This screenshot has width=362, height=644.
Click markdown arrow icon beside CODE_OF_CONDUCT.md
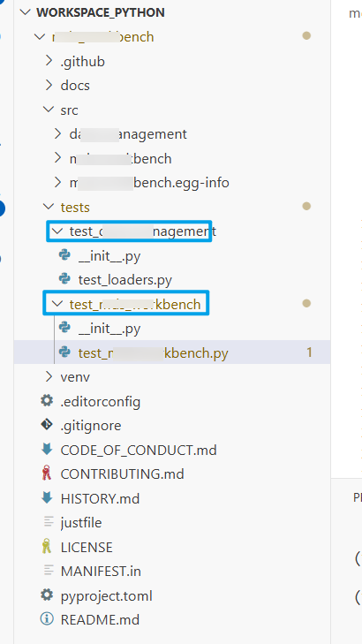(x=47, y=450)
